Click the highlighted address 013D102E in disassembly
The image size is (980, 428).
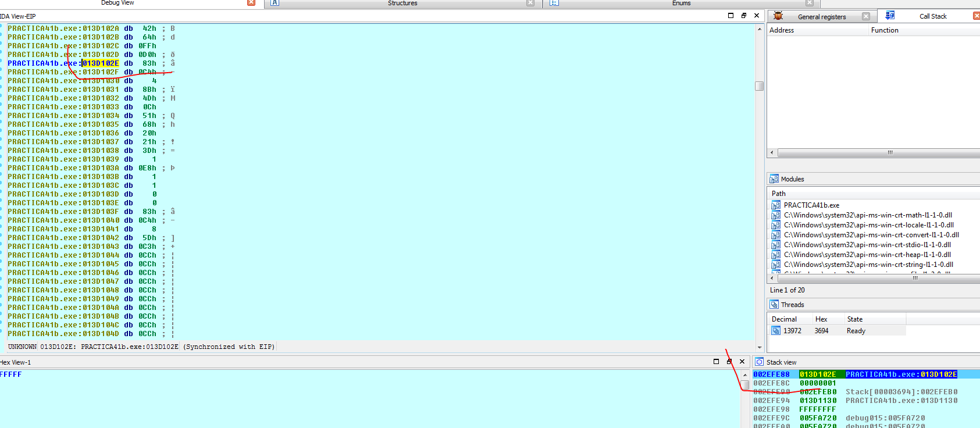pyautogui.click(x=101, y=63)
